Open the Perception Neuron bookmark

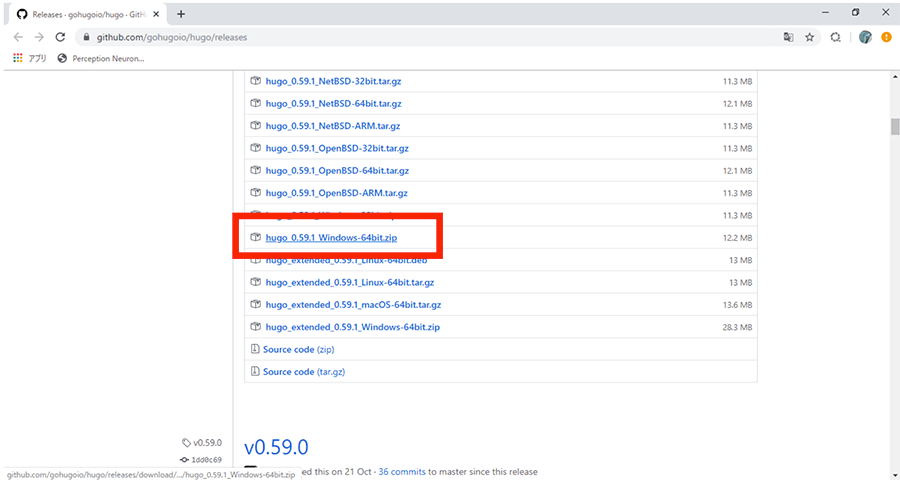pos(101,59)
